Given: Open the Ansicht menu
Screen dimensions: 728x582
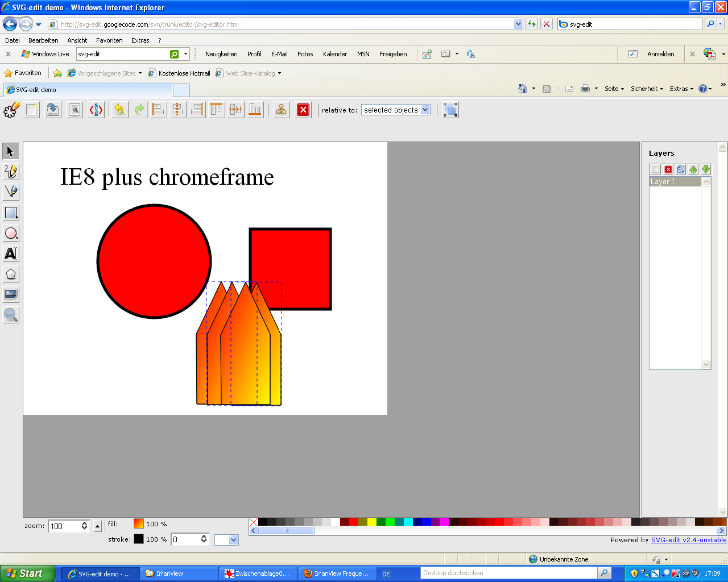Looking at the screenshot, I should (x=77, y=40).
